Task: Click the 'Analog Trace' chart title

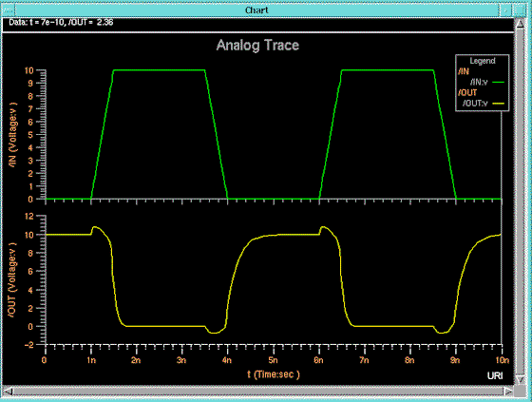Action: point(257,46)
